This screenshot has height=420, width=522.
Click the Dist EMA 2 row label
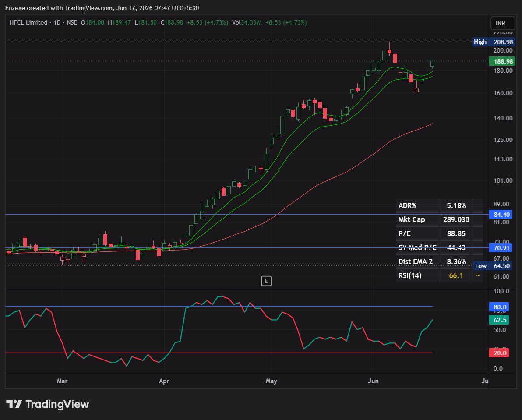(x=416, y=261)
